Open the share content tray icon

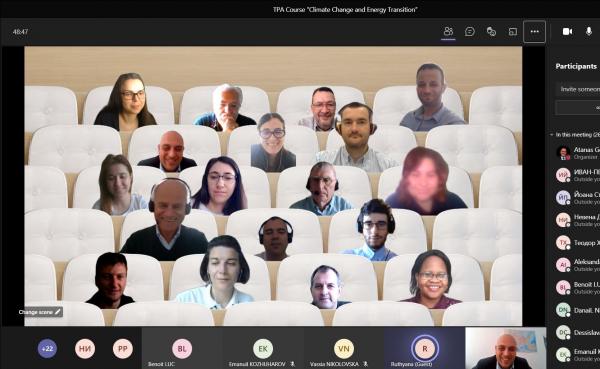click(512, 32)
